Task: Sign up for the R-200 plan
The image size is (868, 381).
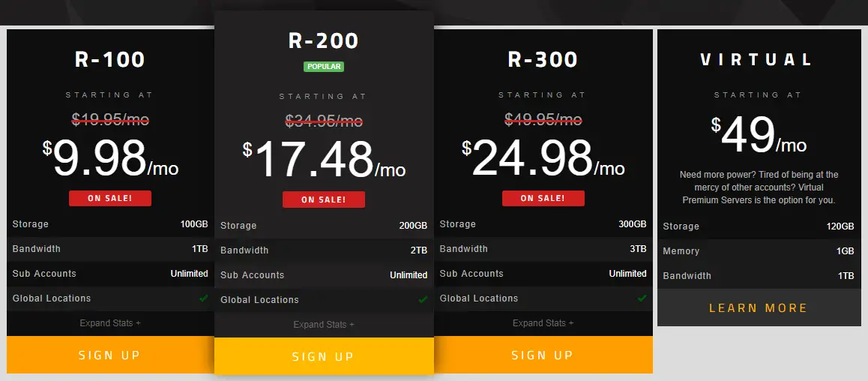Action: [x=324, y=356]
